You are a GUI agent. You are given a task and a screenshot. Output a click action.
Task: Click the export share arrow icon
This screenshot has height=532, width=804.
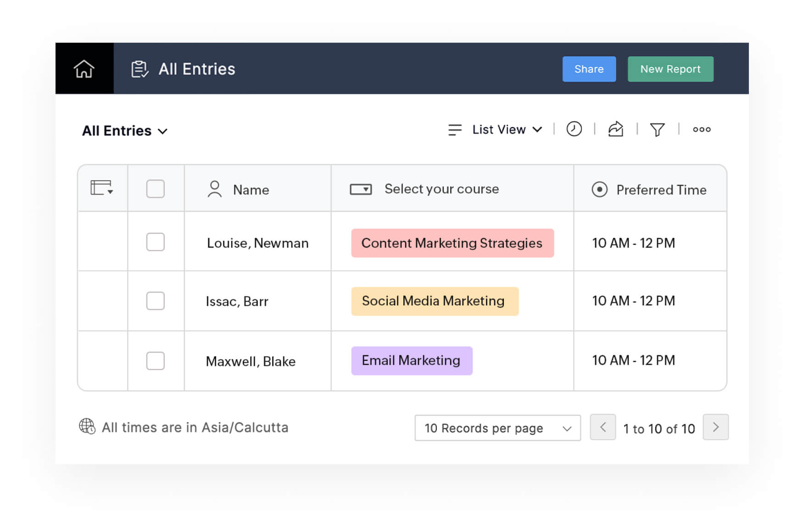tap(615, 129)
